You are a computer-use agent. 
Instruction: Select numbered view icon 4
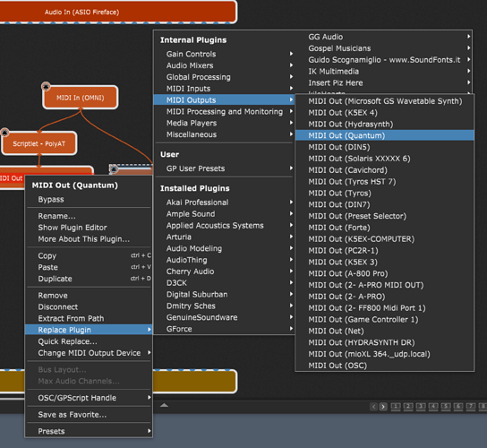tap(433, 407)
